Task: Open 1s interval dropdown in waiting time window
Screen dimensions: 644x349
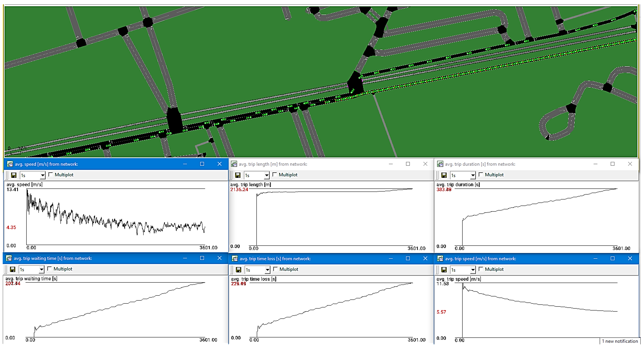Action: (x=41, y=270)
